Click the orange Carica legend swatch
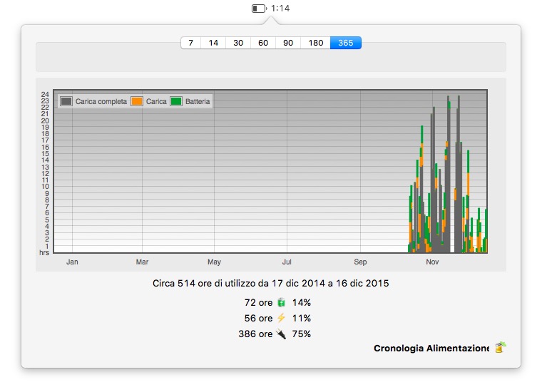The image size is (542, 392). pos(137,102)
